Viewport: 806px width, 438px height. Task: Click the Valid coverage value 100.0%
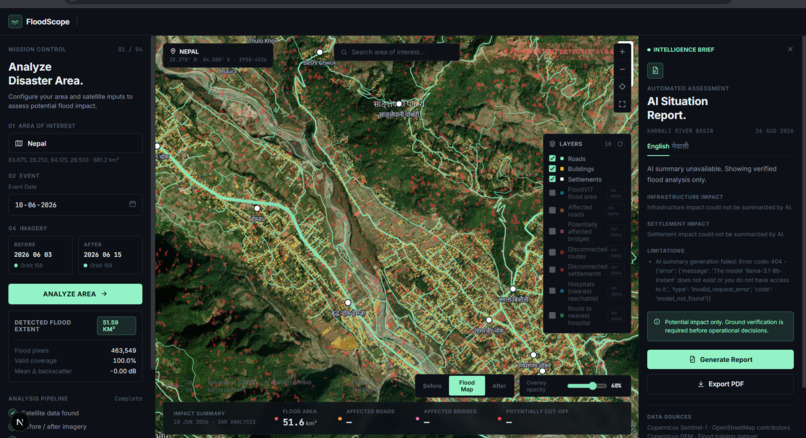tap(124, 360)
